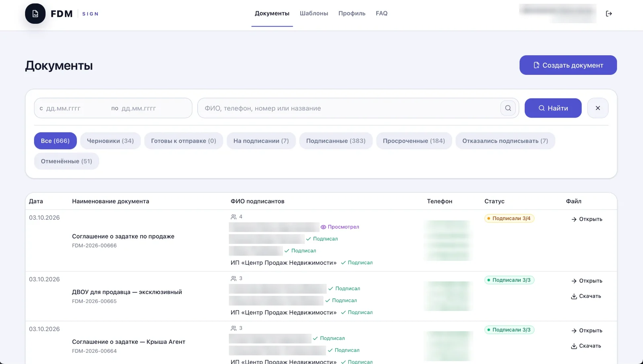
Task: Open document FDM-2026-00666 with Открыть
Action: [x=586, y=219]
